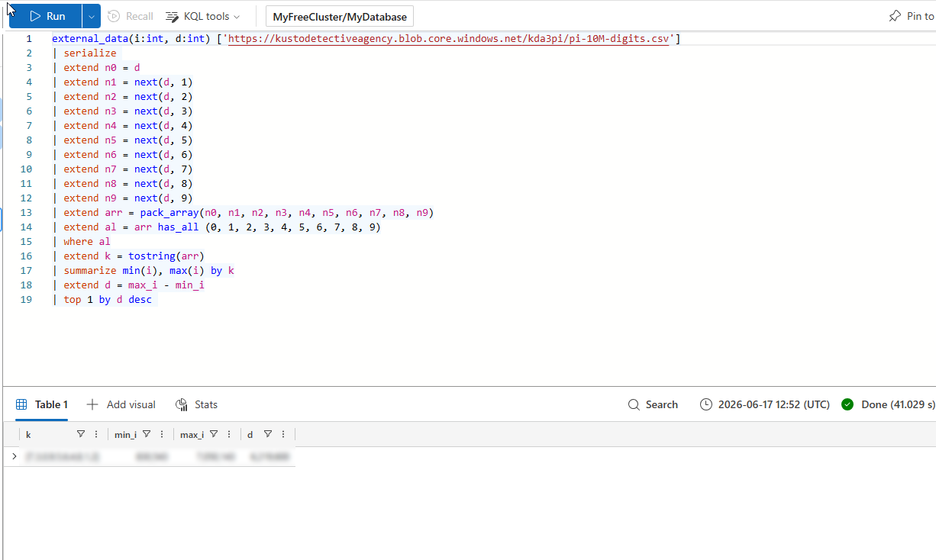Click 'summarize' keyword on line 17
Screen dimensions: 936x560
tap(90, 271)
